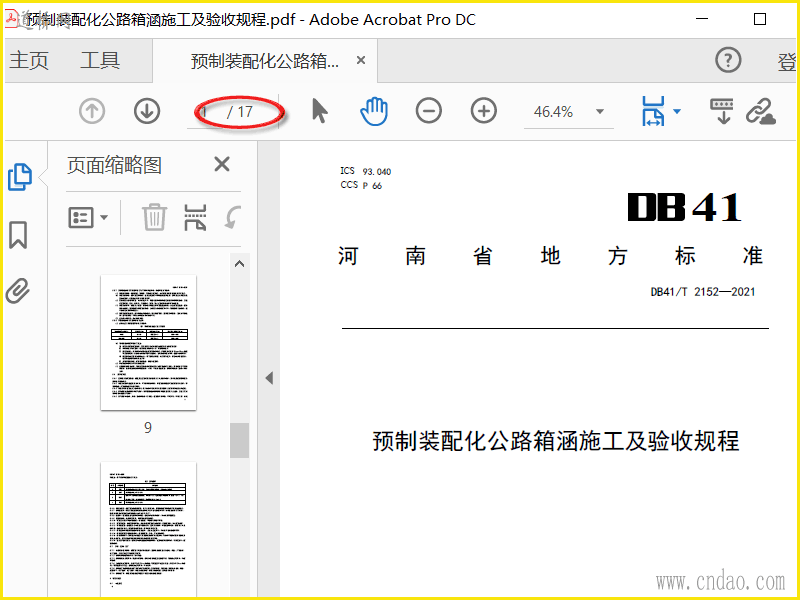Image resolution: width=800 pixels, height=600 pixels.
Task: Click the DB41/T 2152—2021 text
Action: [703, 292]
